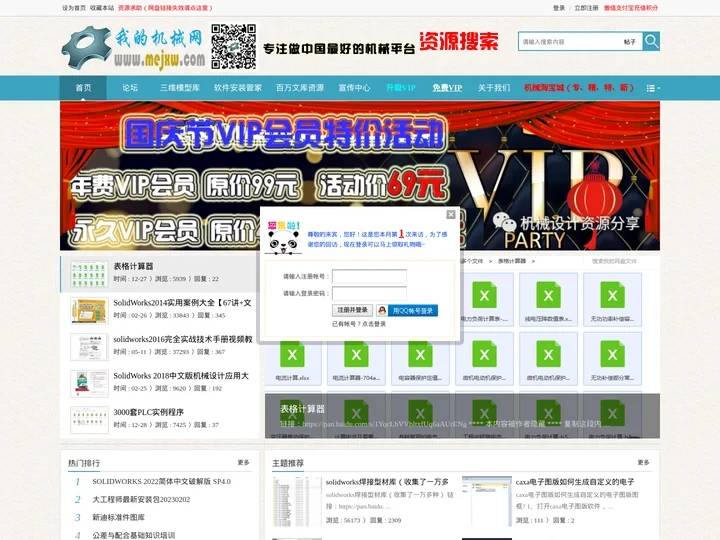This screenshot has width=720, height=540.
Task: Go to 首页 nav tab
Action: 83,88
